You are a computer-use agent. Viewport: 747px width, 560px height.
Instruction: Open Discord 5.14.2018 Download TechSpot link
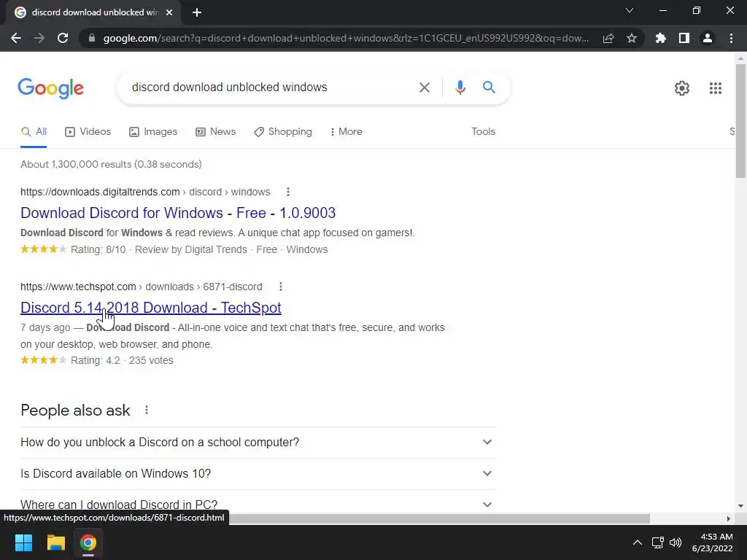pyautogui.click(x=150, y=308)
